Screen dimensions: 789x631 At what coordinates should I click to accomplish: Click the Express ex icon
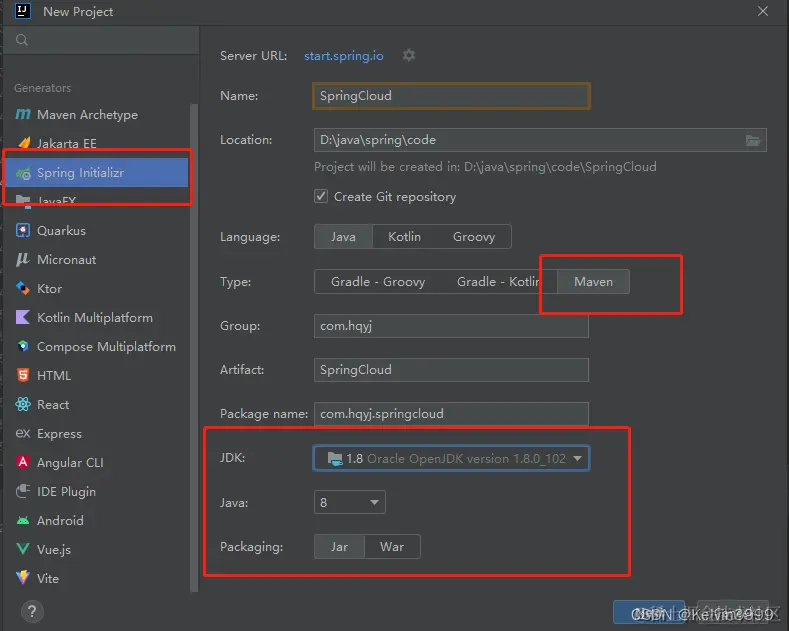23,433
